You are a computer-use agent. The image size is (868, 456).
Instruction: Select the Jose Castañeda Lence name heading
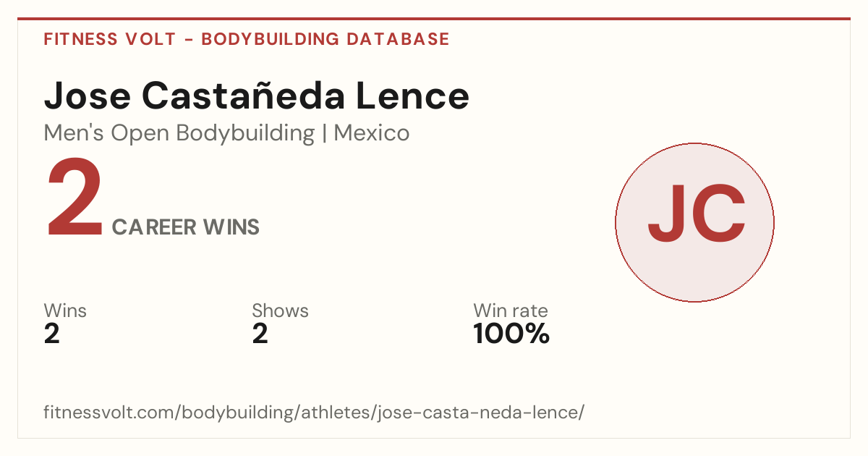(x=257, y=97)
